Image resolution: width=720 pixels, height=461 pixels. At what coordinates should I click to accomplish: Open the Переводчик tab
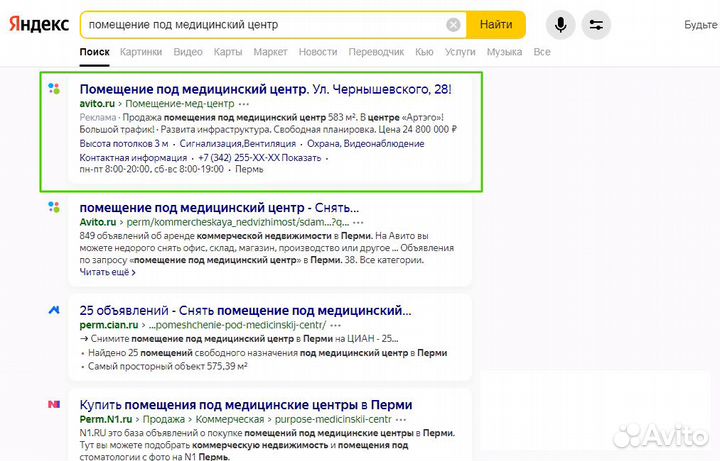click(376, 52)
